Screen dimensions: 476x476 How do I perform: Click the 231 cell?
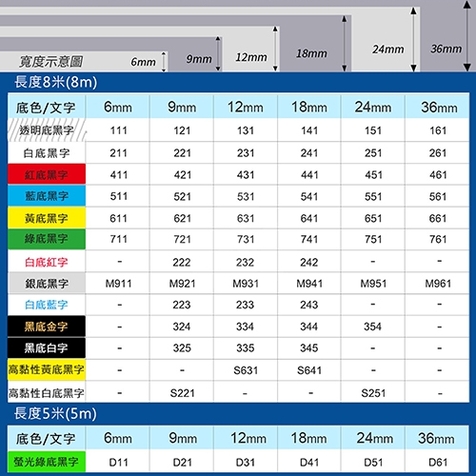click(246, 153)
